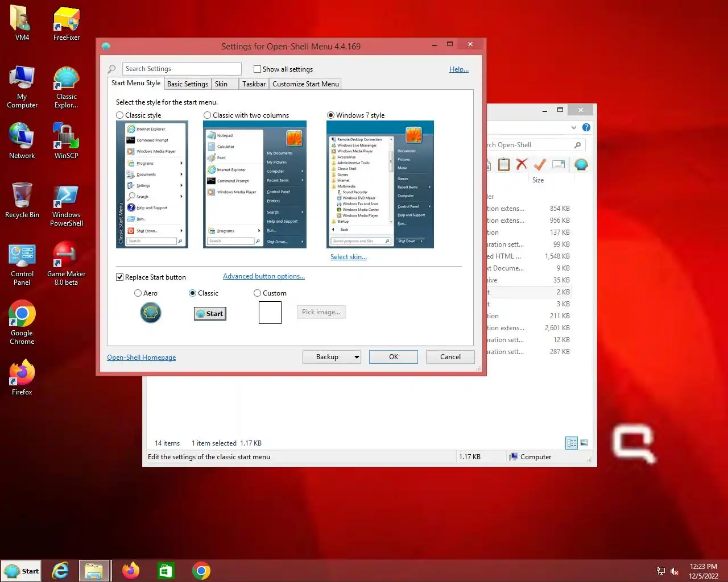Launch Chrome from the taskbar
Screen dimensions: 728x582
(201, 571)
